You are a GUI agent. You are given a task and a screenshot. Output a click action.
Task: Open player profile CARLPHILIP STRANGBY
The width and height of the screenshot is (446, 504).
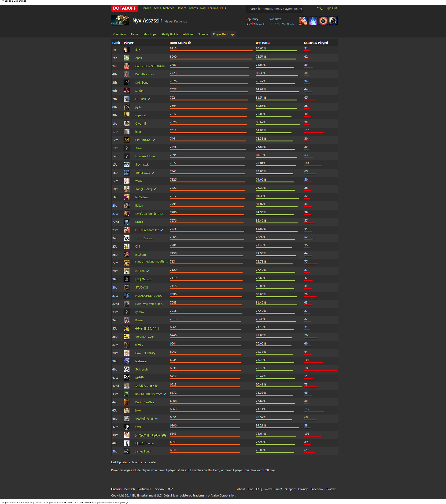point(150,66)
